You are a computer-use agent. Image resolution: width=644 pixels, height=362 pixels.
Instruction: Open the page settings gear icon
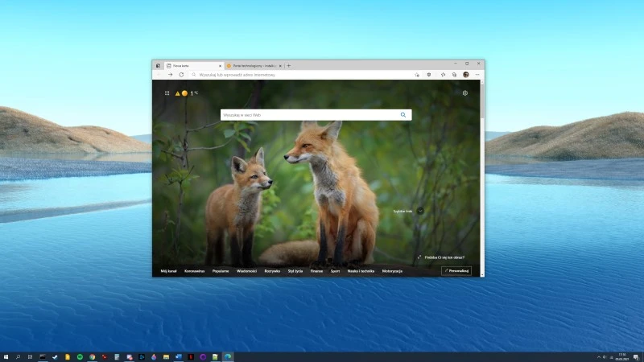pos(465,93)
